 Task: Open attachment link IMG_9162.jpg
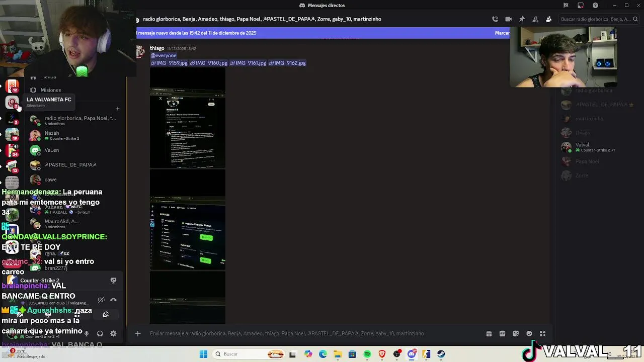287,63
